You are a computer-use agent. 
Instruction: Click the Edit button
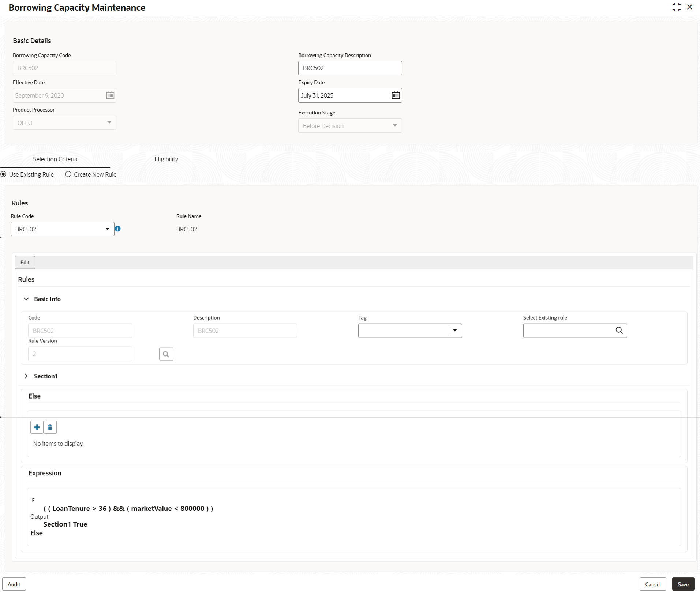25,263
